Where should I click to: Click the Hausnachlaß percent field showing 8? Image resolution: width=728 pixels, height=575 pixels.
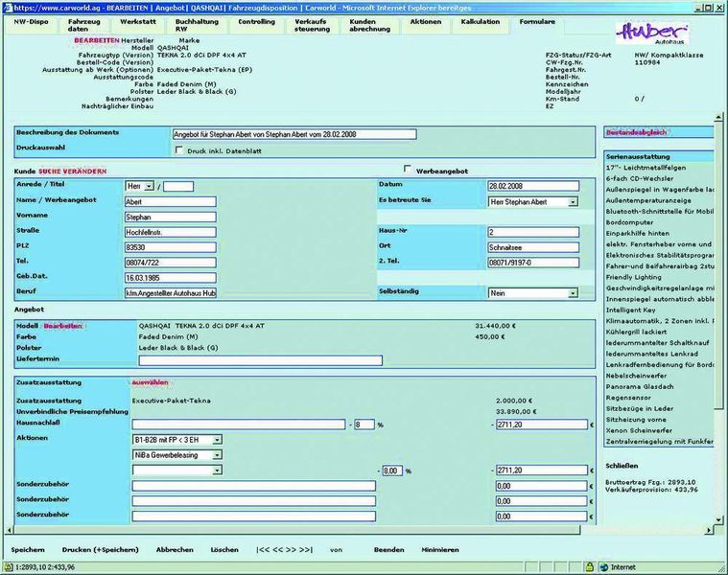point(364,425)
